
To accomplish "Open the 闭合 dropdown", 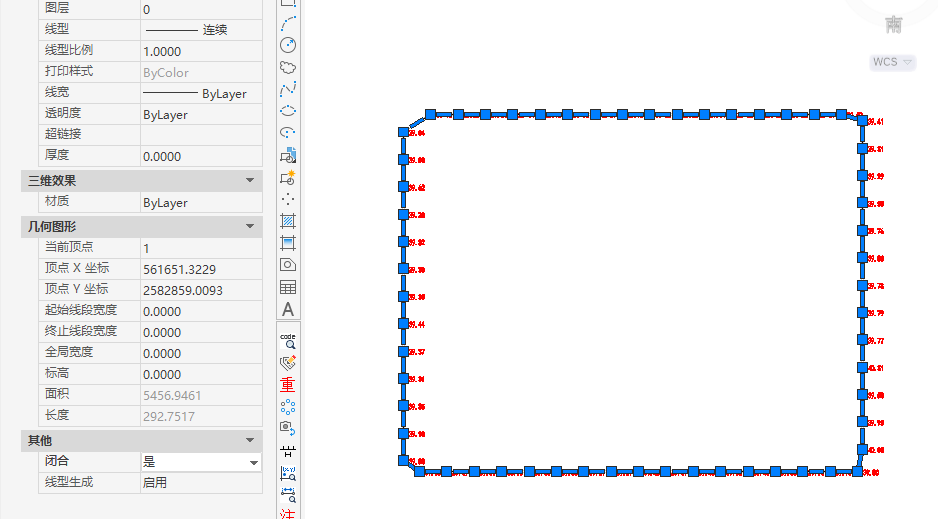I will tap(253, 463).
